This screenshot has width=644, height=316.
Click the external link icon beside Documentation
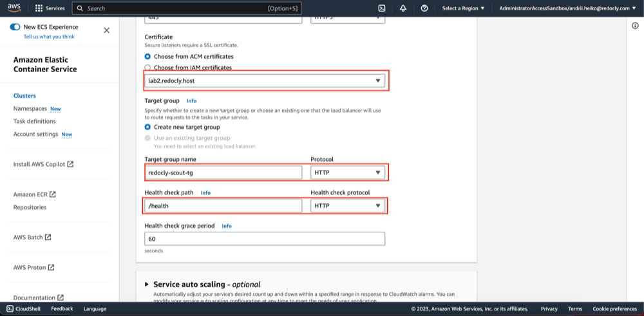click(x=61, y=297)
